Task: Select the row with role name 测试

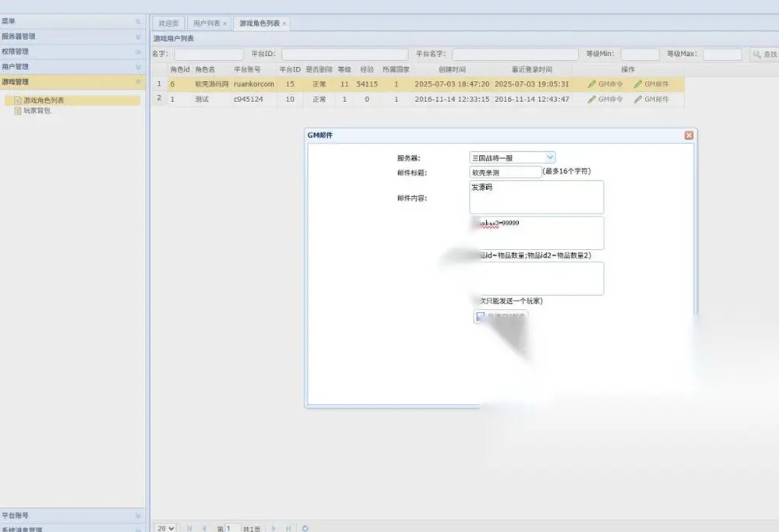Action: click(418, 100)
